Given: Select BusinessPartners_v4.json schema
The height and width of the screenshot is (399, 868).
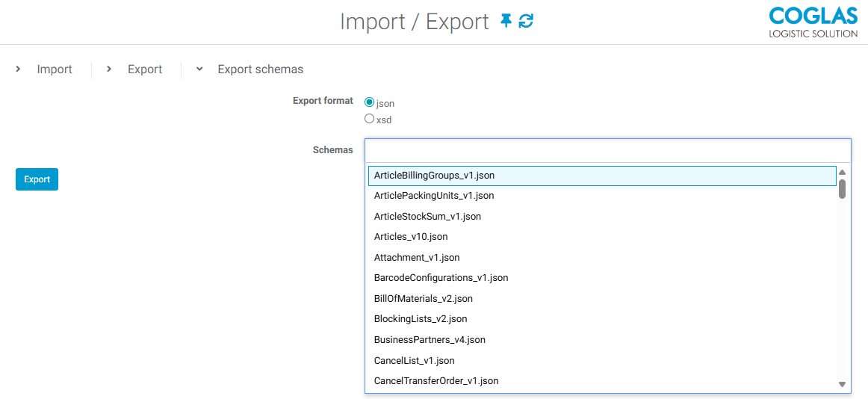Looking at the screenshot, I should [x=430, y=340].
